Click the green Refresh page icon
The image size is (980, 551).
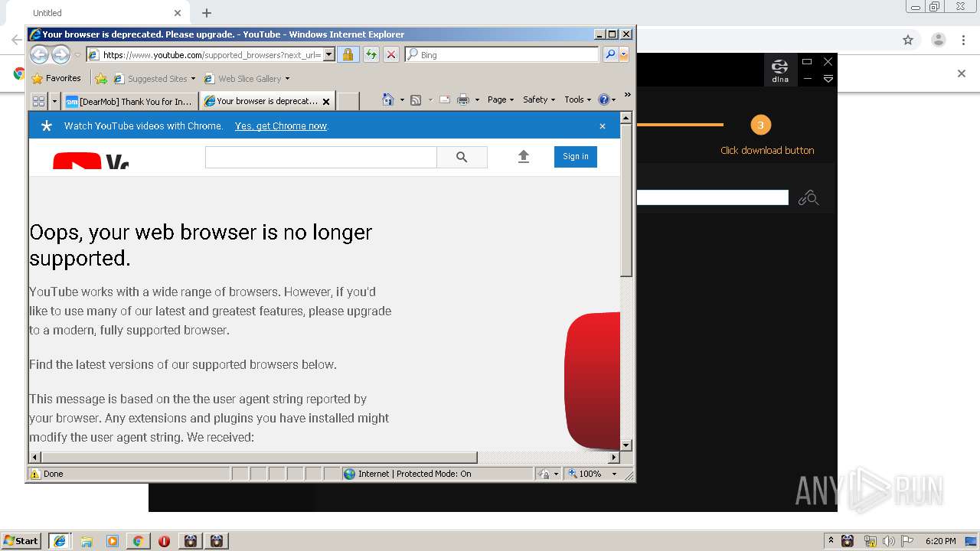371,54
